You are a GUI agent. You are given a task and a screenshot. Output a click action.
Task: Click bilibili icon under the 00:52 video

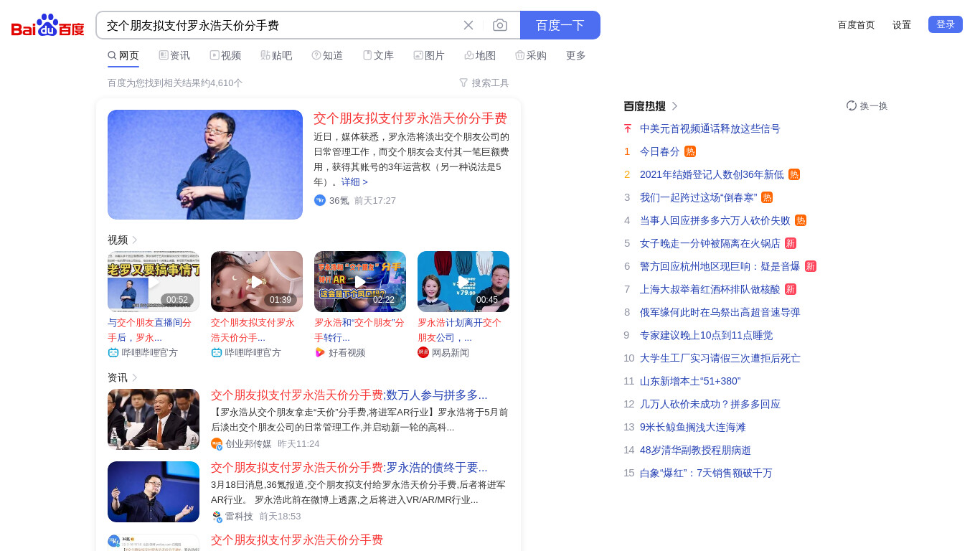click(x=113, y=352)
